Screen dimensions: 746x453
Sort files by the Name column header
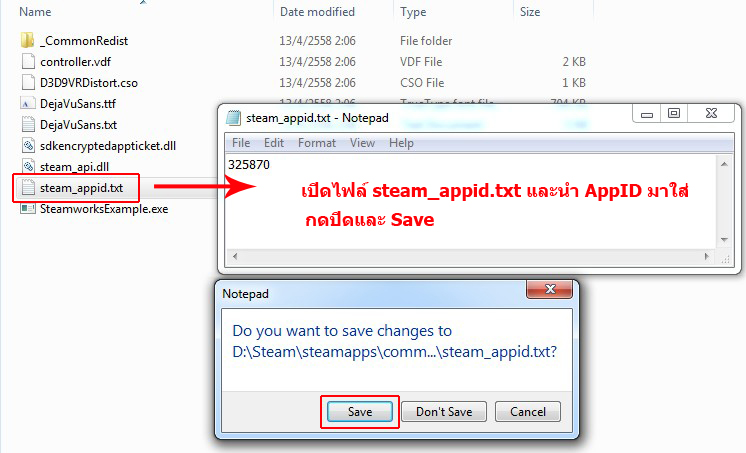[x=35, y=12]
